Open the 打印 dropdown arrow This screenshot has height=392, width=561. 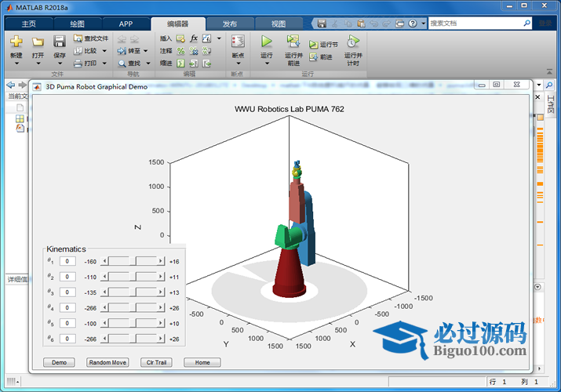pyautogui.click(x=104, y=64)
